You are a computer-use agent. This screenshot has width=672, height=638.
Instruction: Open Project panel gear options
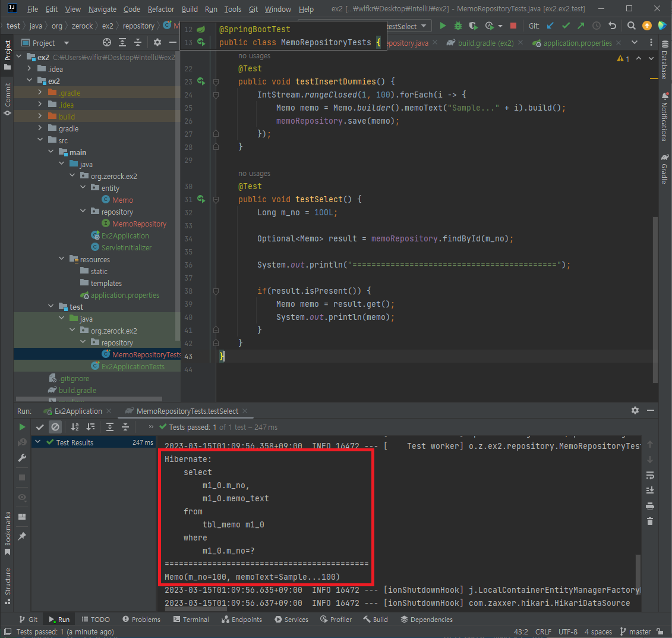coord(157,42)
